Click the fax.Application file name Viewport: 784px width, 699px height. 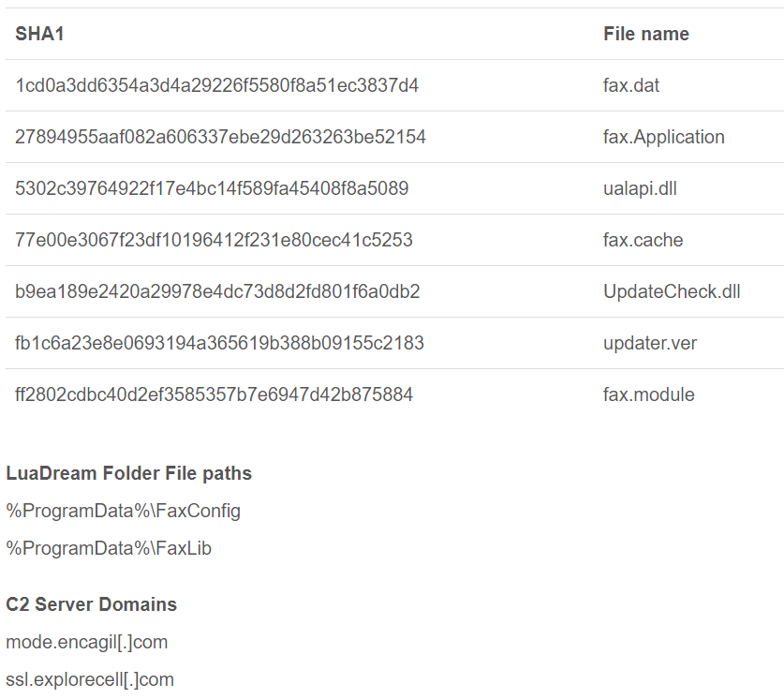(x=663, y=138)
